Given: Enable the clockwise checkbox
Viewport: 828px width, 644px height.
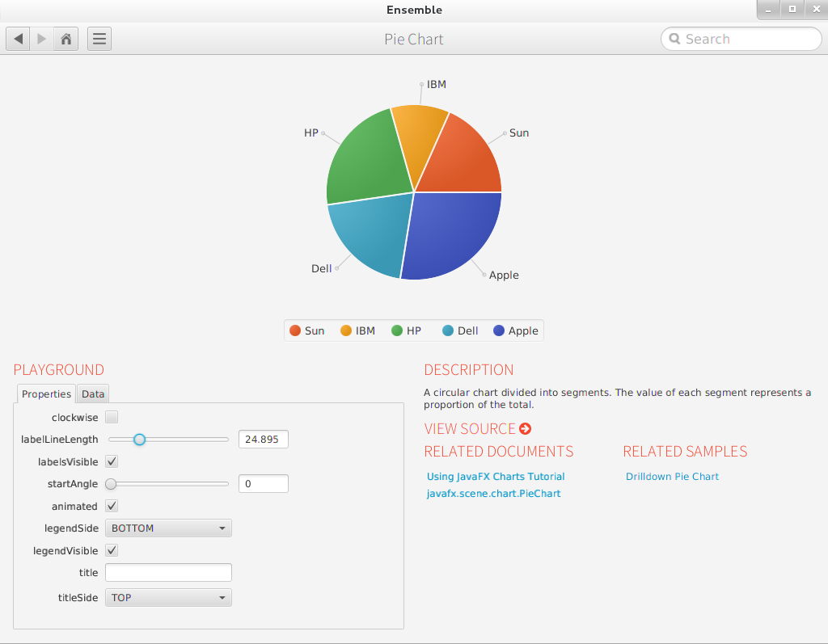Looking at the screenshot, I should 112,417.
